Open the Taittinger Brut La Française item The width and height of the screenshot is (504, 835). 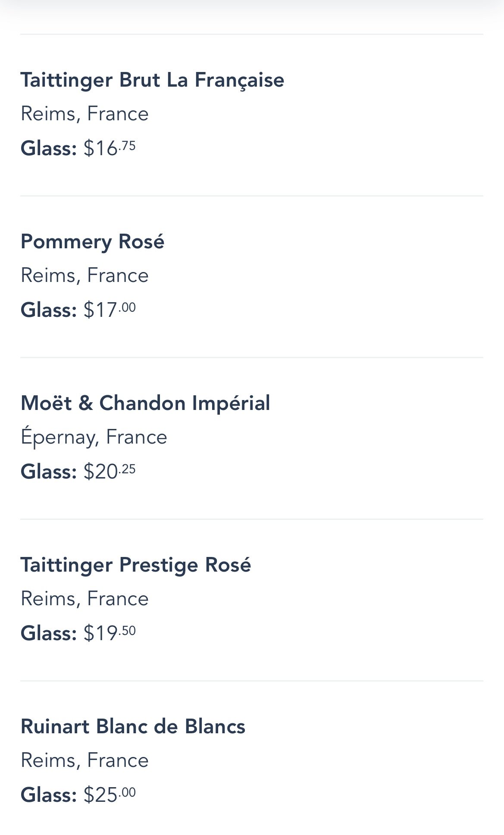pyautogui.click(x=152, y=80)
